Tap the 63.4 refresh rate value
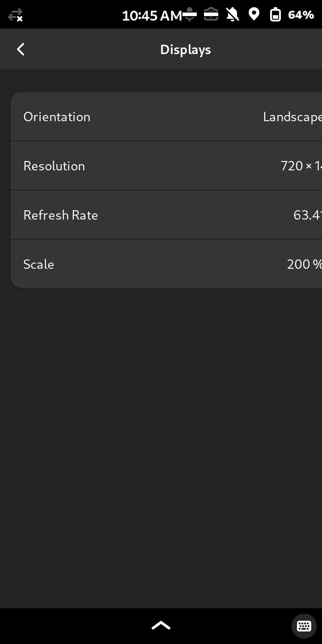 (307, 215)
